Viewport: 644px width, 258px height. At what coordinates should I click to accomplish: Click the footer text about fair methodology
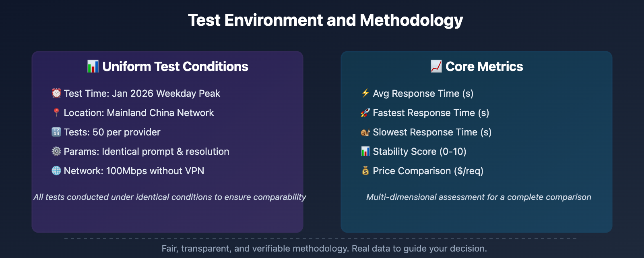(324, 248)
